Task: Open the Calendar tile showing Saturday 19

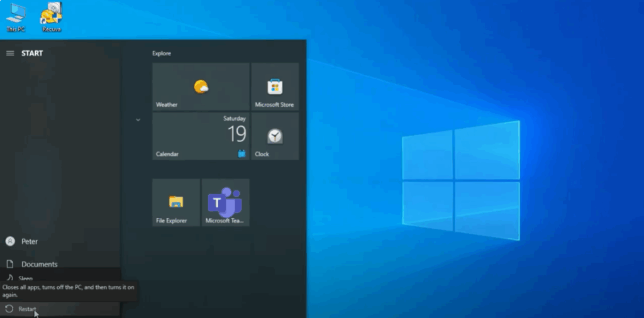Action: pyautogui.click(x=201, y=136)
